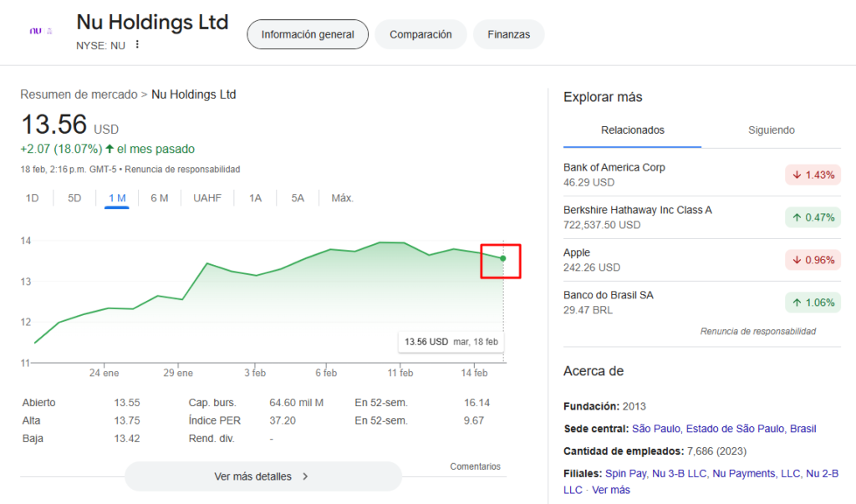Click the Acerca de heading

pyautogui.click(x=594, y=371)
